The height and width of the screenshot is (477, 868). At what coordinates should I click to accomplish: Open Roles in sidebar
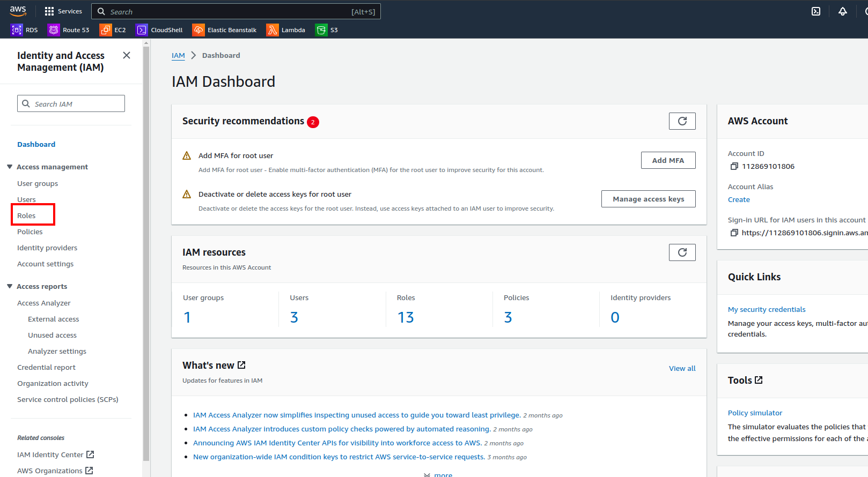tap(26, 215)
